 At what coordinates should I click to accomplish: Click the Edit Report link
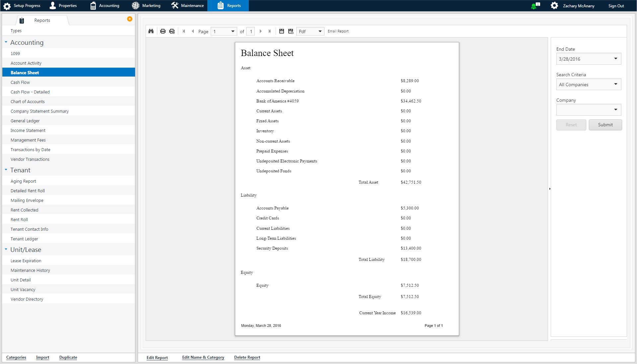(157, 357)
